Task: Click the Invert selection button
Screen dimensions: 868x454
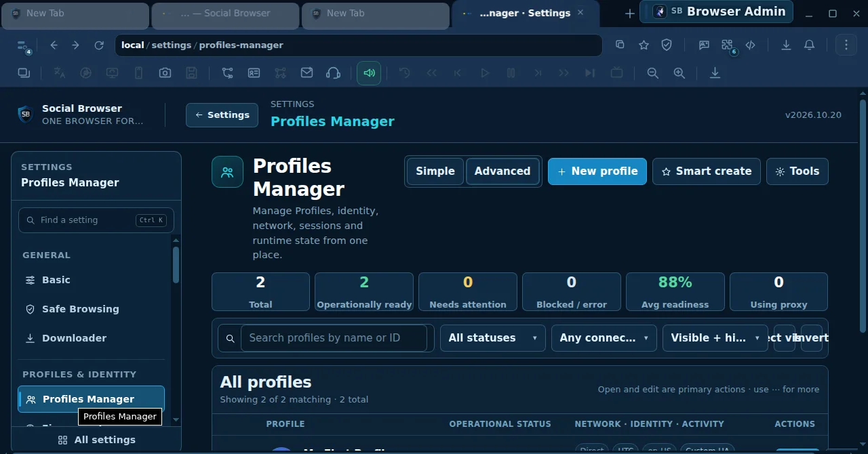Action: coord(811,337)
